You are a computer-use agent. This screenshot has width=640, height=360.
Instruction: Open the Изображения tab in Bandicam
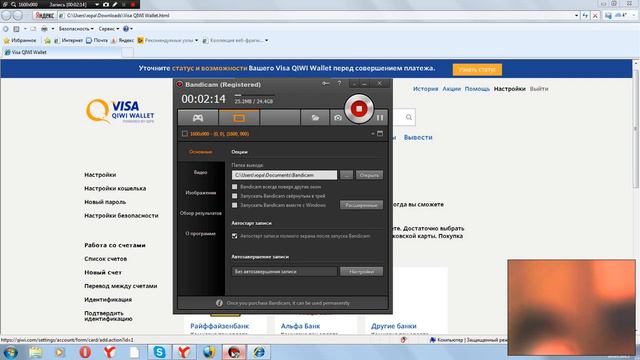click(200, 193)
